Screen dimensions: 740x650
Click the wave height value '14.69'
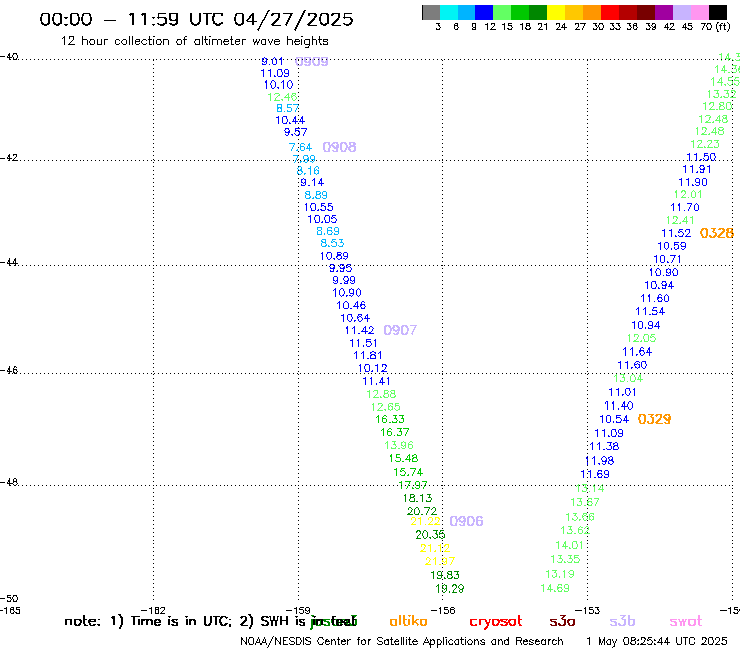point(555,588)
